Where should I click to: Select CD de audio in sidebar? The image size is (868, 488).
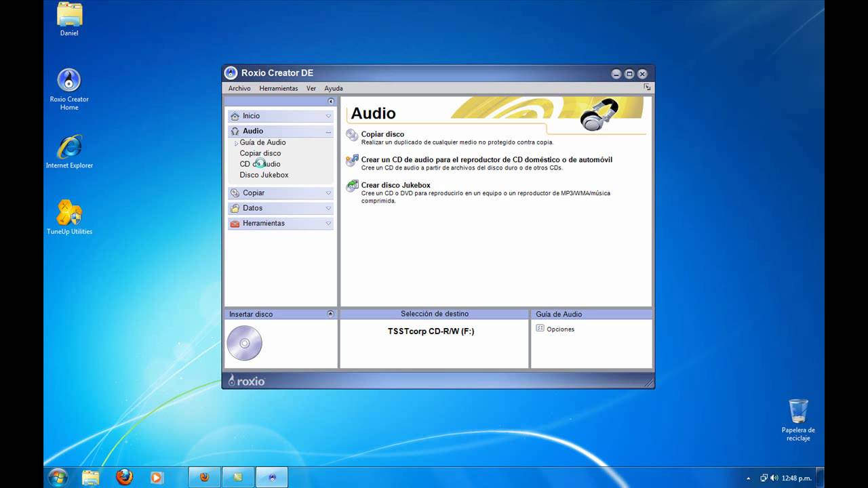click(260, 164)
